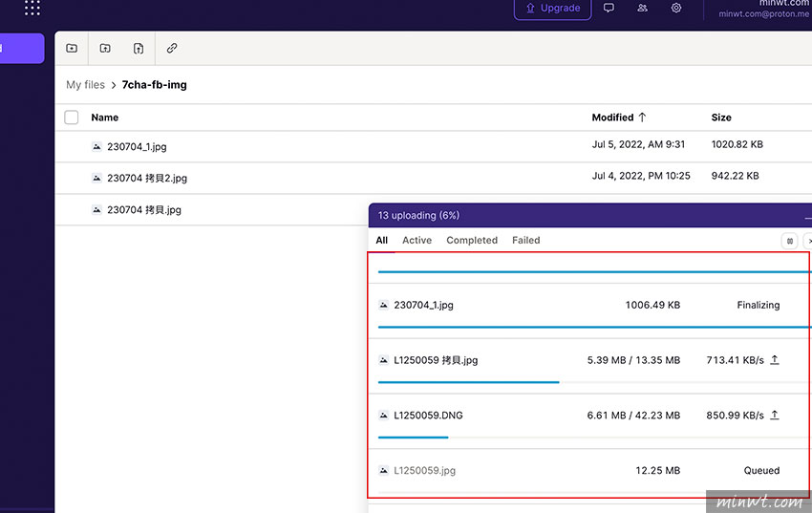The image size is (812, 513).
Task: Click the upload file toolbar icon
Action: click(139, 48)
